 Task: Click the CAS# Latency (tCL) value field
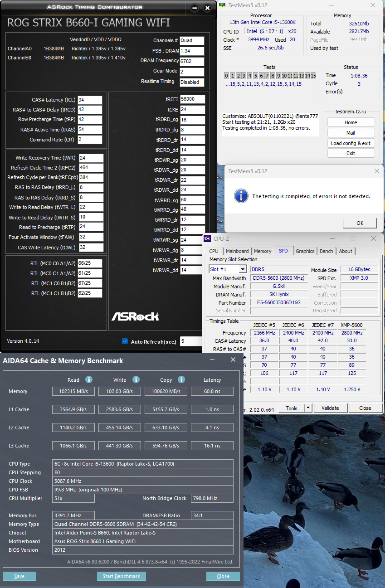click(90, 100)
